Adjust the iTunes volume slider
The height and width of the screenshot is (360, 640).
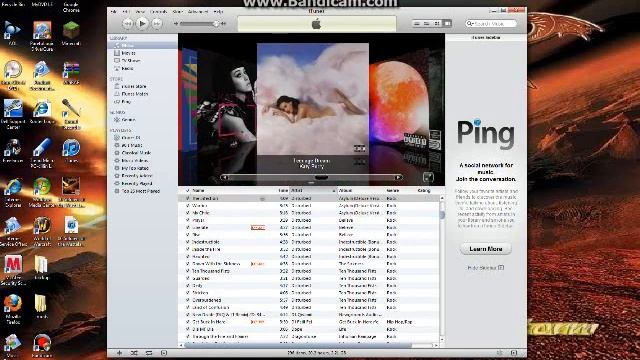(216, 24)
